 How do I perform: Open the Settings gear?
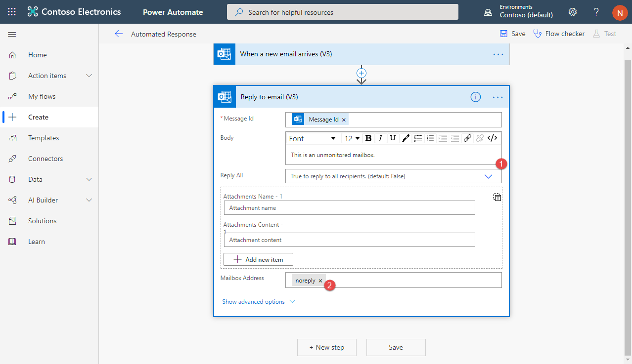(x=573, y=12)
